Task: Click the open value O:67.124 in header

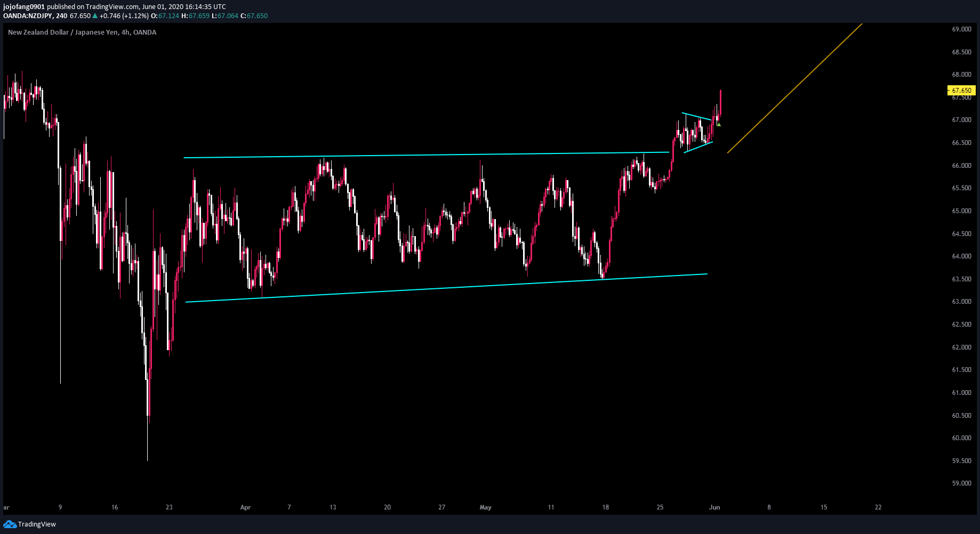Action: click(x=165, y=16)
